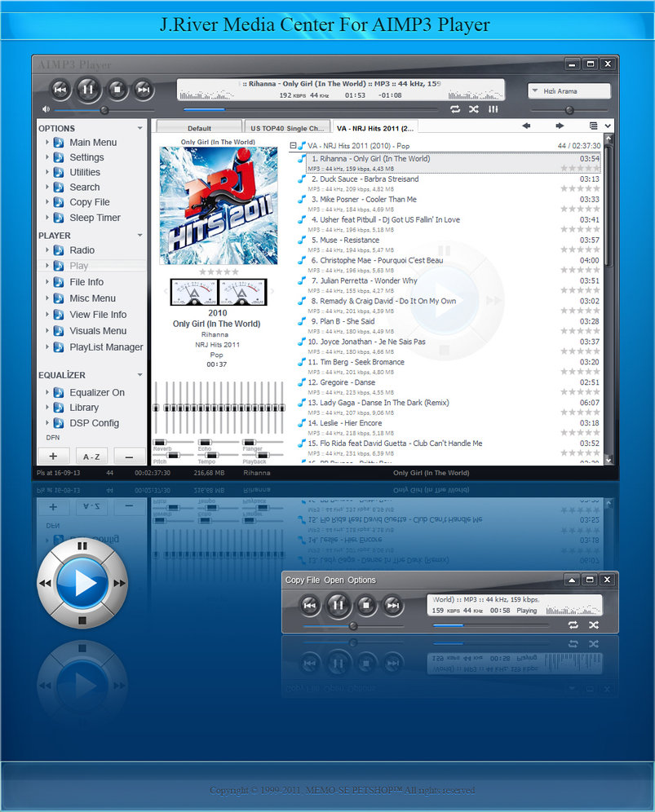Screen dimensions: 655x812
Task: Click the Utilities icon in sidebar
Action: point(59,173)
